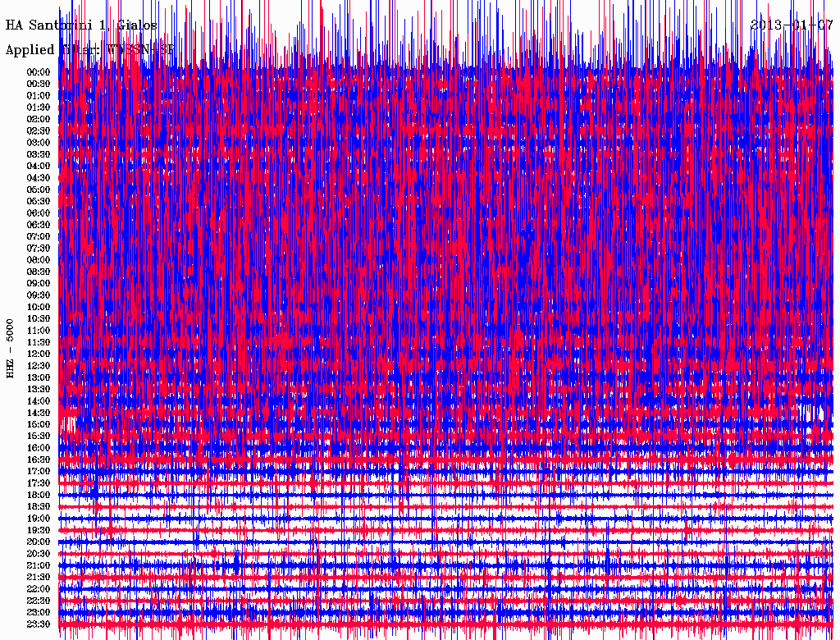The image size is (840, 640).
Task: Select the '03:00' time label
Action: pos(39,143)
